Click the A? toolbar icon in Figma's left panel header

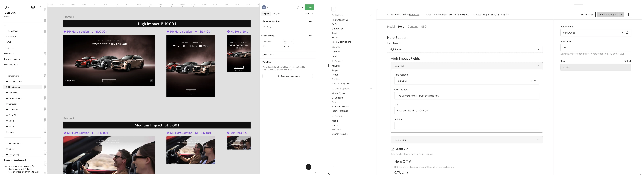point(33,7)
